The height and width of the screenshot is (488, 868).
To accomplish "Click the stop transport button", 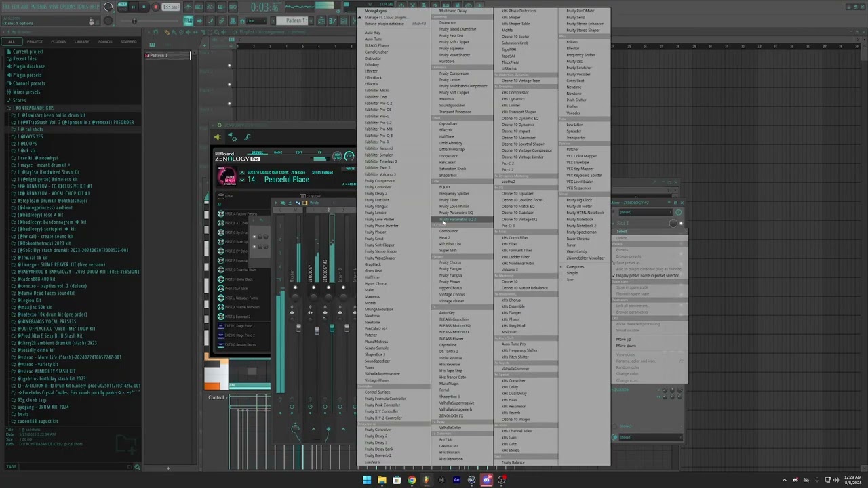I will (x=144, y=7).
